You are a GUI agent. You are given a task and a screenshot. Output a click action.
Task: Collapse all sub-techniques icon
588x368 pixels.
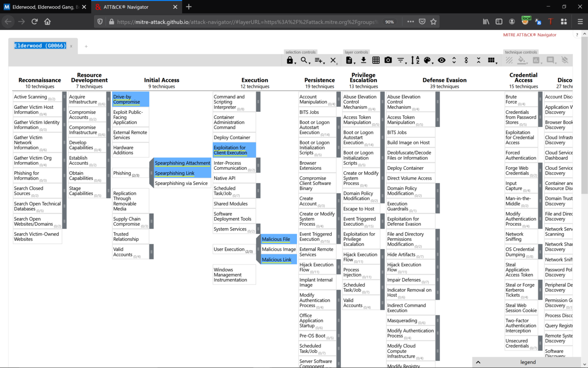tap(478, 60)
